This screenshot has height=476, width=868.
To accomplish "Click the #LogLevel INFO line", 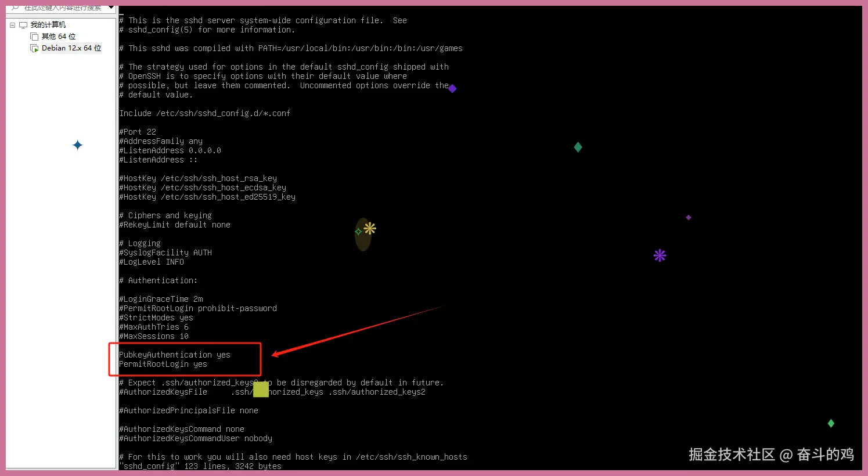I will 152,262.
